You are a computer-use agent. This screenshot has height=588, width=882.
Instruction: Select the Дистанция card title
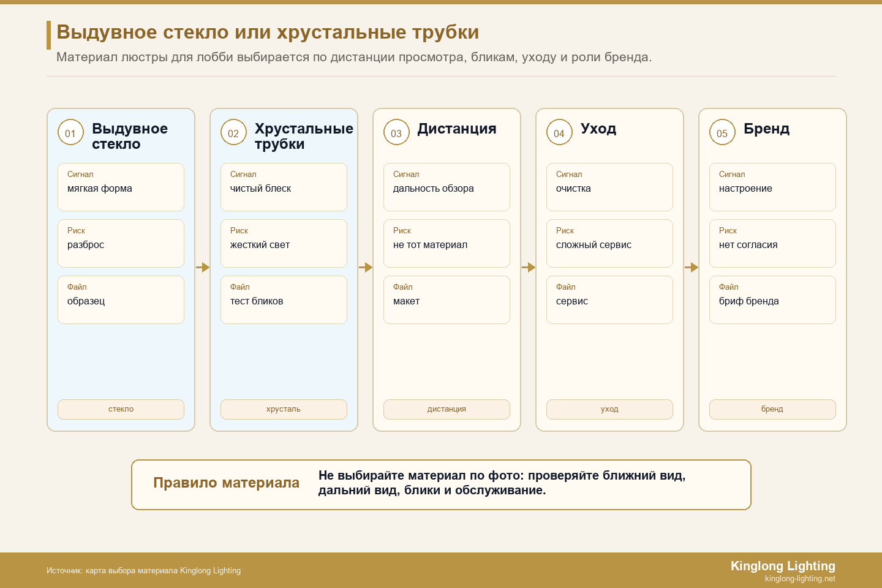coord(457,129)
